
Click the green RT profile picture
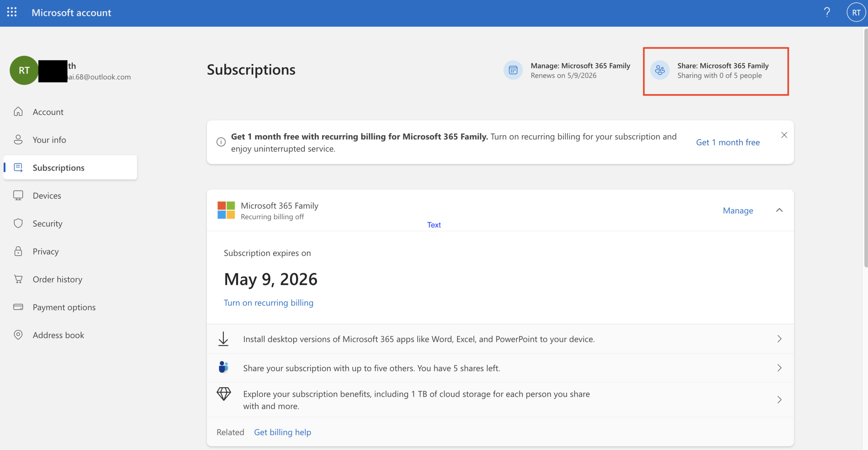point(24,70)
